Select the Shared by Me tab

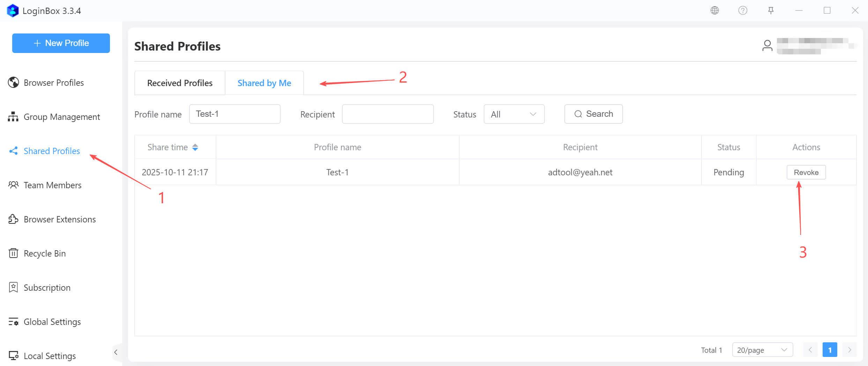point(264,83)
